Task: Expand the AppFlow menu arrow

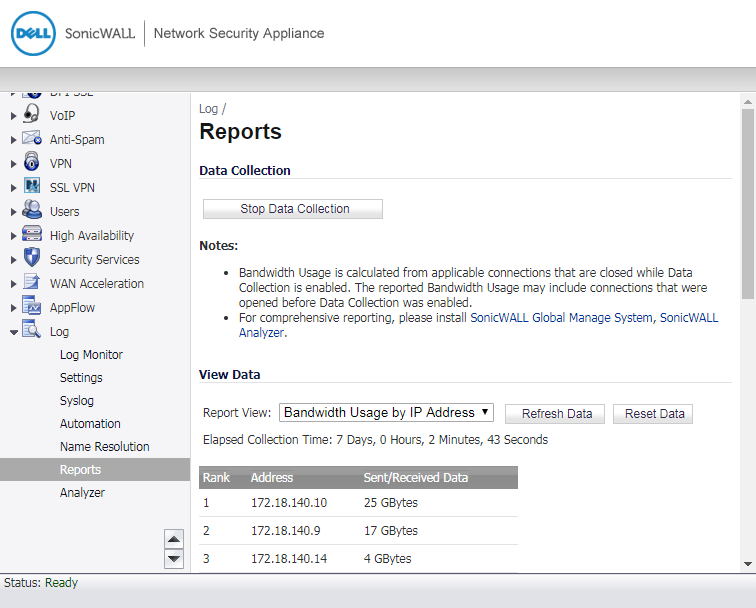Action: point(14,308)
